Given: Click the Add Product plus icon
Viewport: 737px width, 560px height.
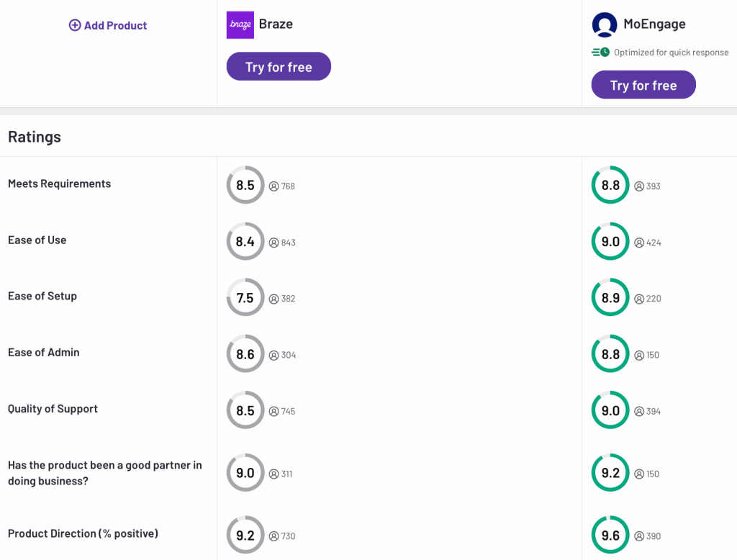Looking at the screenshot, I should tap(75, 25).
